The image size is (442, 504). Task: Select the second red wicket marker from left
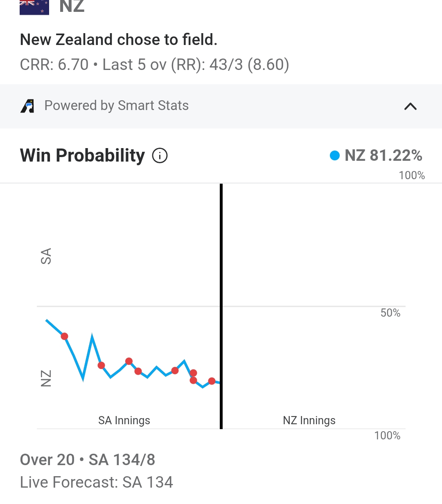(x=101, y=365)
